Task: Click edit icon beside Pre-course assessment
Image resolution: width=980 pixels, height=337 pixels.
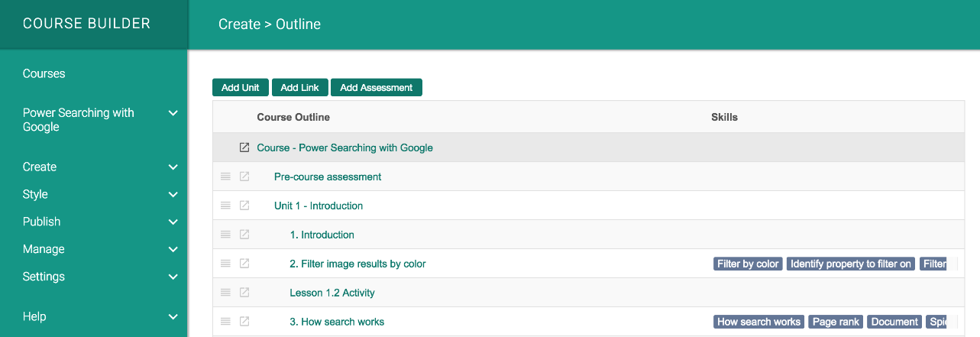Action: [x=244, y=177]
